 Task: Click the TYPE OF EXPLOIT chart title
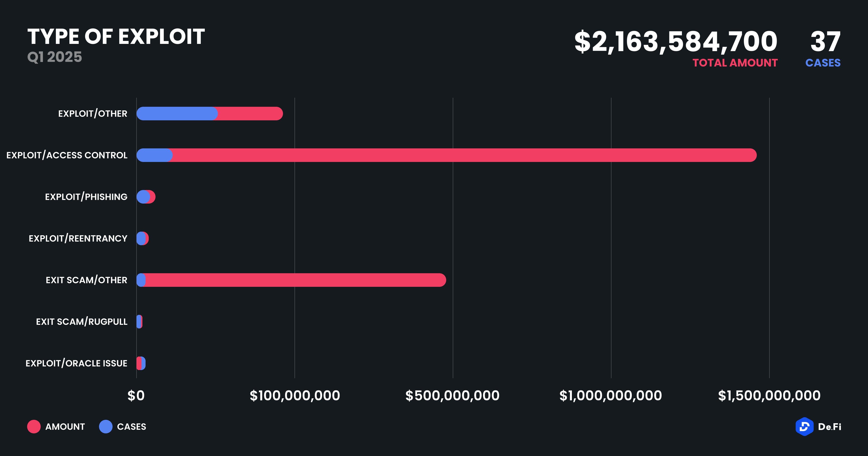[116, 36]
